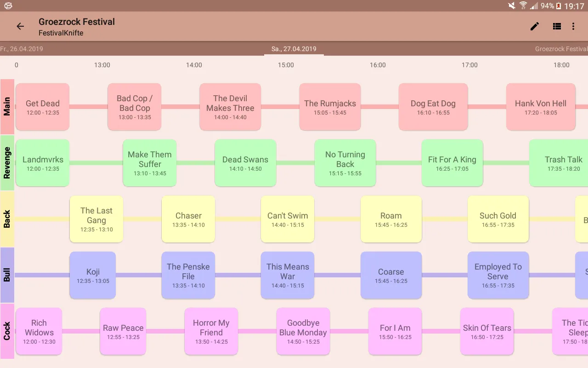588x368 pixels.
Task: Open Dead Swans show card
Action: (245, 163)
